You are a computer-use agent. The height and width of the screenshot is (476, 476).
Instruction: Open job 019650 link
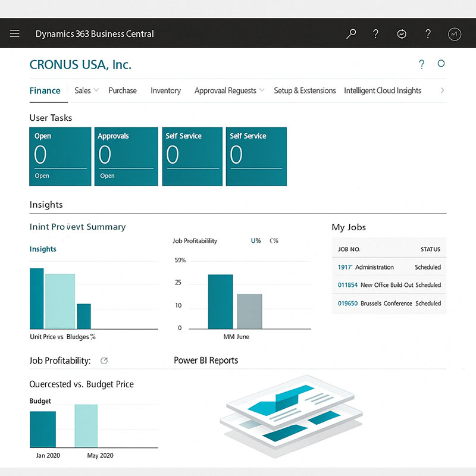[347, 303]
